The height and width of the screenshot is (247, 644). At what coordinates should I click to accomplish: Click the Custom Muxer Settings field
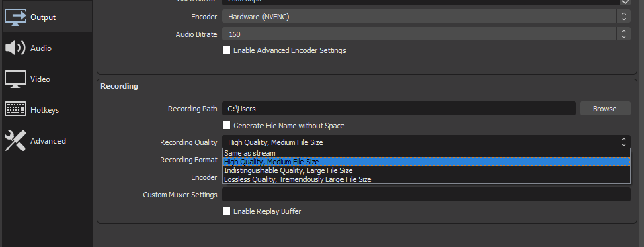click(426, 195)
